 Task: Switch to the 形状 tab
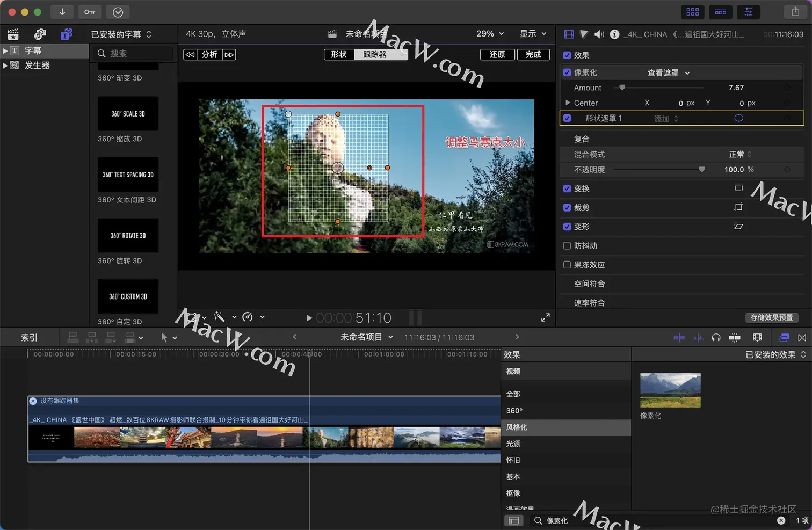click(339, 54)
